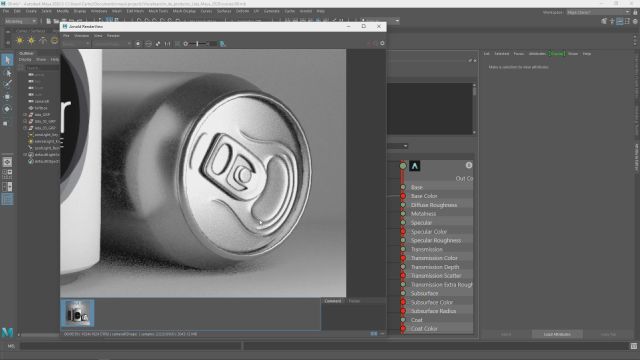The height and width of the screenshot is (360, 640).
Task: Open the Window menu in Arnold RenderView
Action: tap(81, 36)
